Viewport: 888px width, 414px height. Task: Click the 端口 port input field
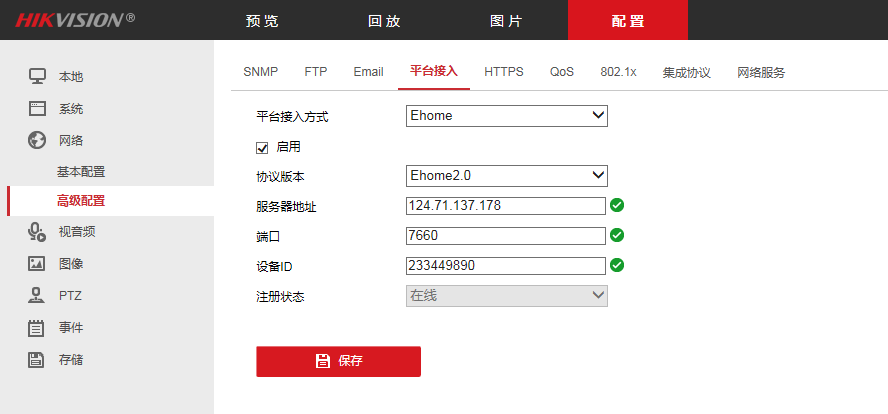(x=506, y=236)
